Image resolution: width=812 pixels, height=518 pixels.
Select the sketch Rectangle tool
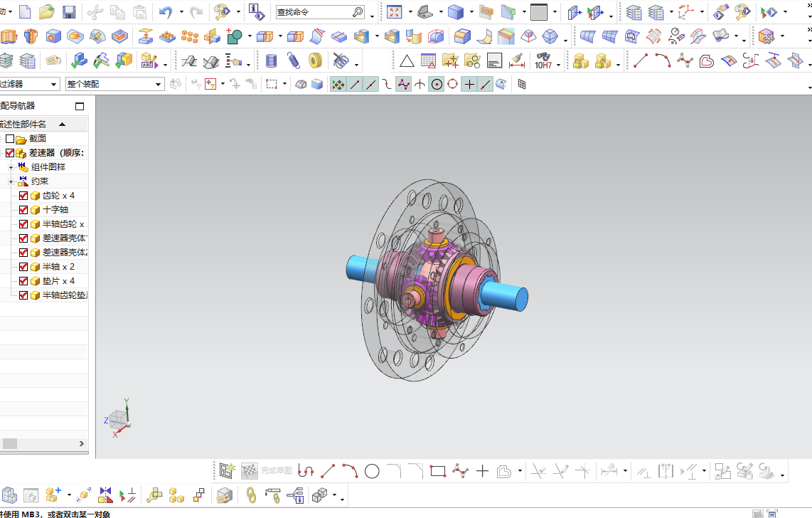tap(438, 471)
